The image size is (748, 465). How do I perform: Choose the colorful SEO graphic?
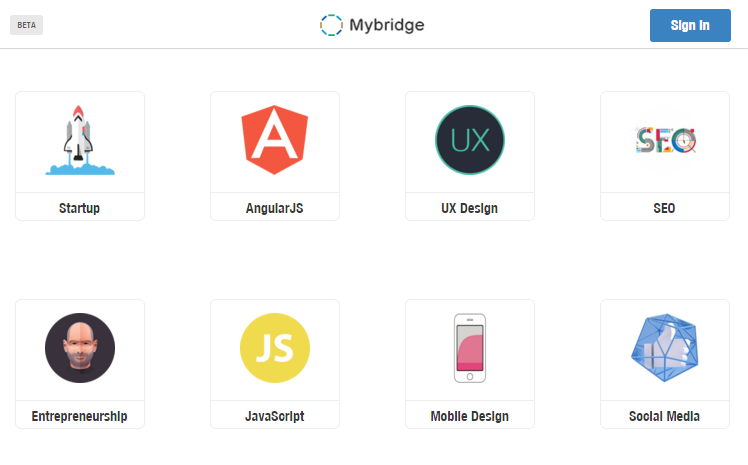click(x=665, y=140)
